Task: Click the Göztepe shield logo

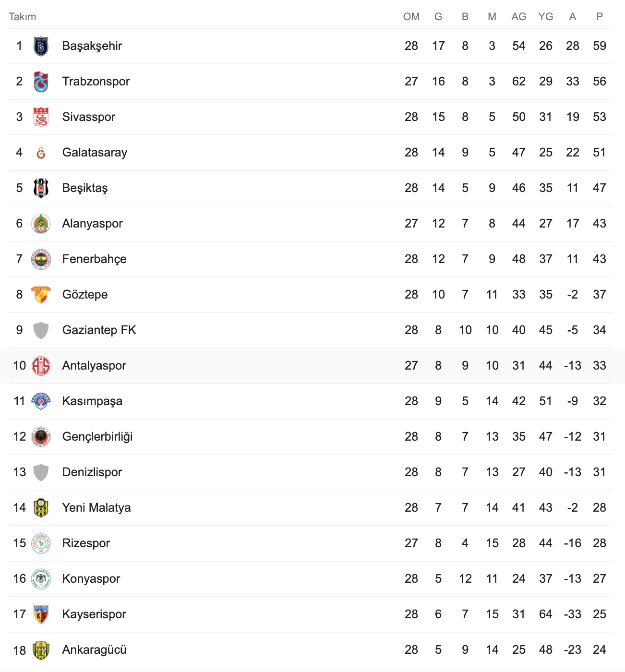Action: click(41, 295)
